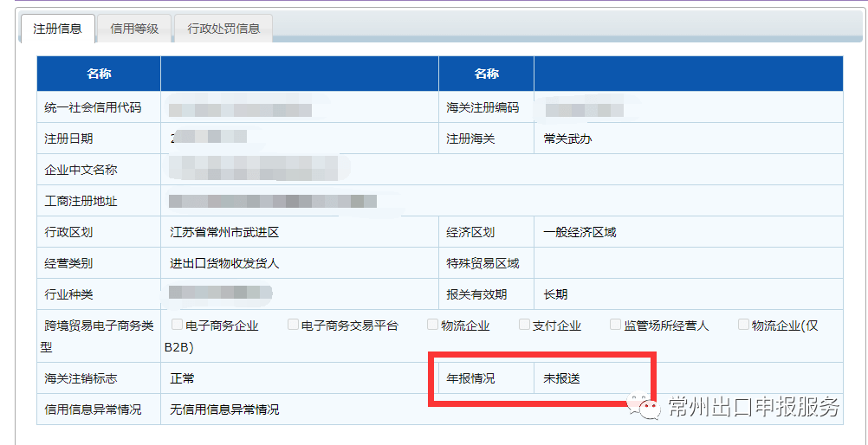Select the value 江苏省常州市武进区
This screenshot has width=868, height=445.
pyautogui.click(x=224, y=232)
